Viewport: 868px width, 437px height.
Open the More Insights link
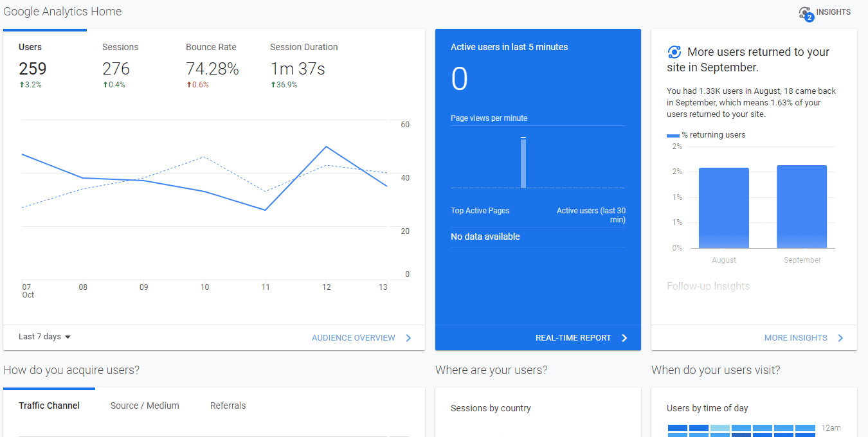pos(796,338)
